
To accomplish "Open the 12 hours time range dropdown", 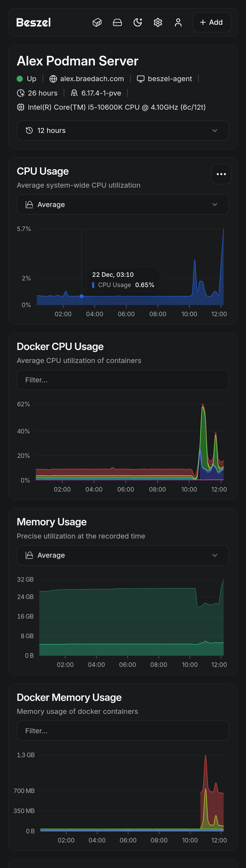I will click(x=123, y=130).
